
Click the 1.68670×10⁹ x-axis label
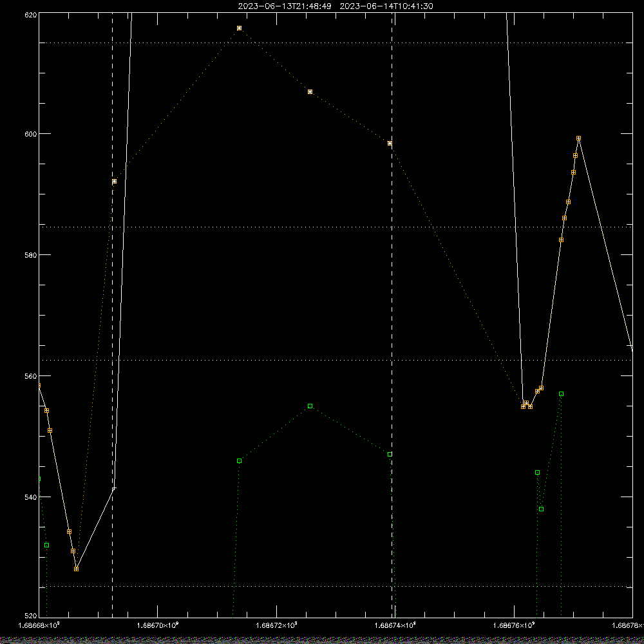point(158,625)
